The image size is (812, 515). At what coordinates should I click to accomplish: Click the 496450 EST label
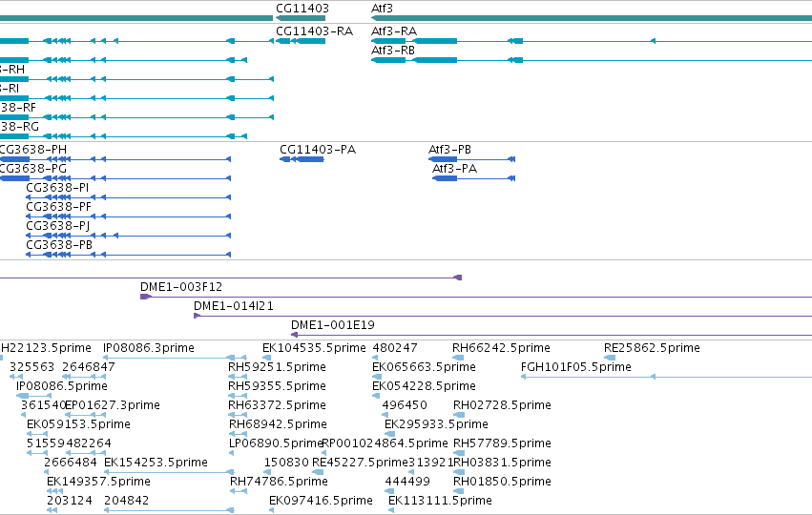(405, 405)
